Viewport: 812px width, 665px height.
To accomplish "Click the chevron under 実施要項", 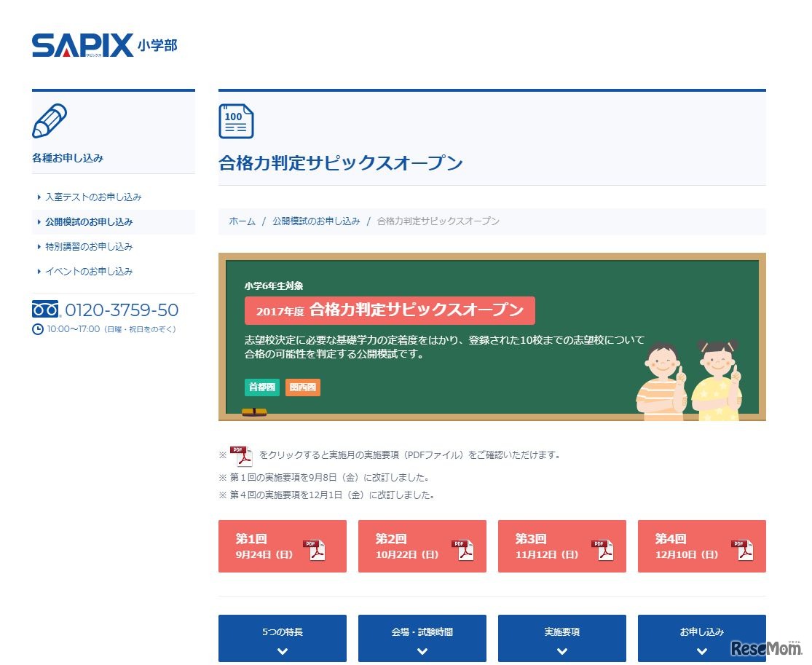I will (562, 652).
